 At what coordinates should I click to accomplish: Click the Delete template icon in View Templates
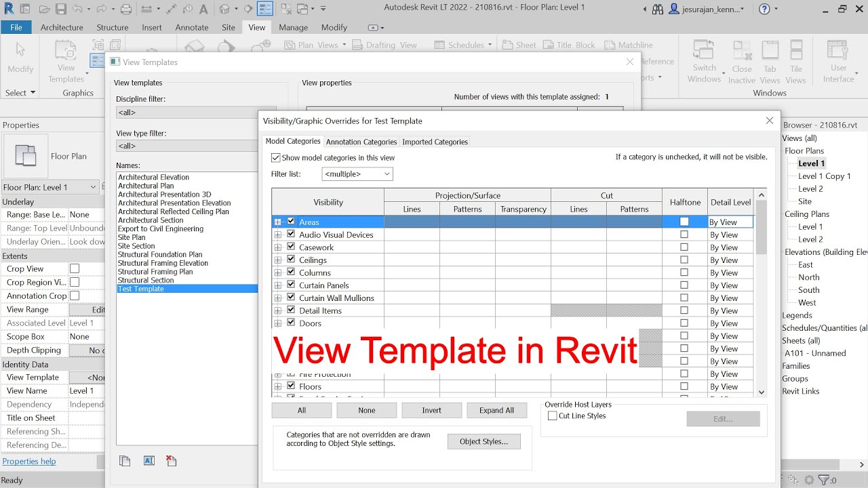coord(172,461)
